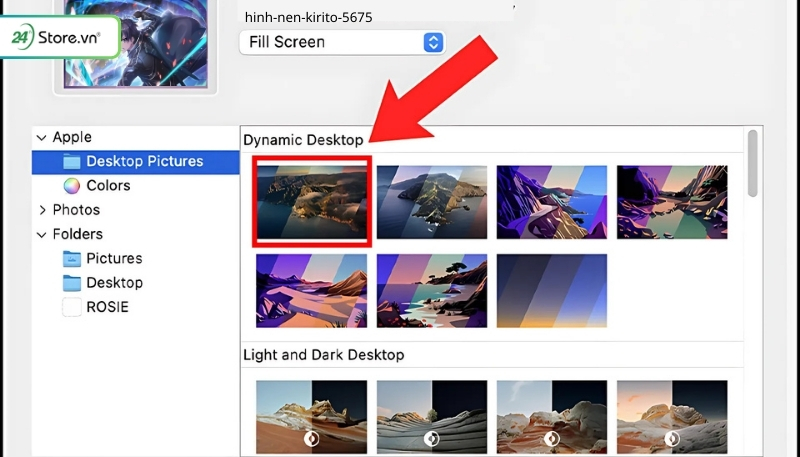Select the blue gradient dynamic wallpaper
The height and width of the screenshot is (457, 800).
(x=552, y=291)
